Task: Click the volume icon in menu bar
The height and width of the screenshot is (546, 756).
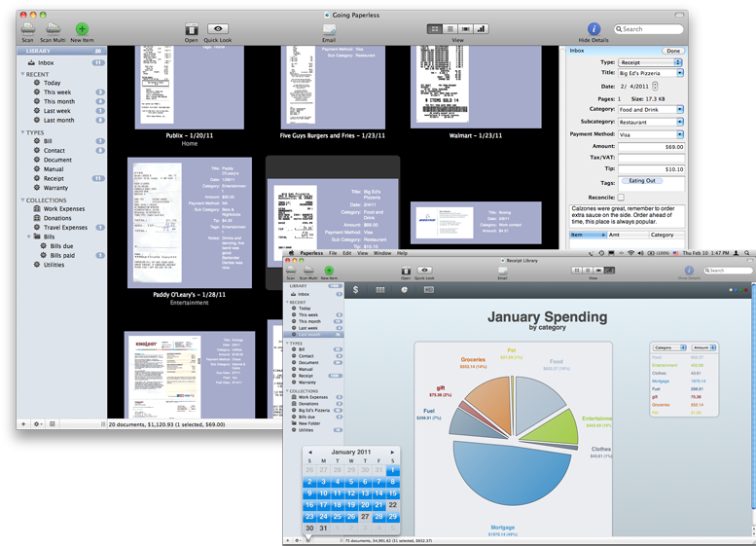Action: (x=641, y=253)
